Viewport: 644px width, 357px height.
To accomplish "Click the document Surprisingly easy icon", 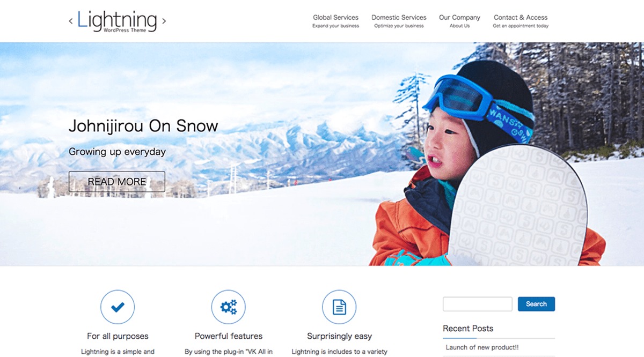I will (339, 307).
